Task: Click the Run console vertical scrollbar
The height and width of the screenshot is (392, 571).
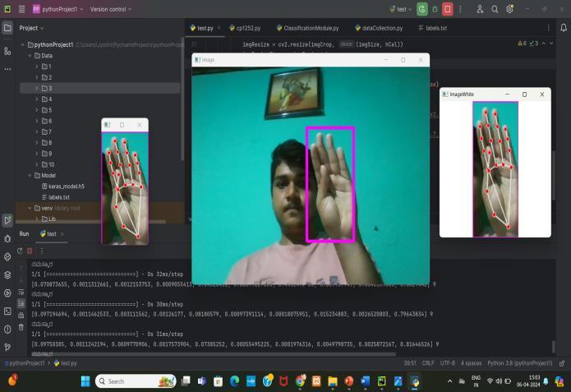Action: coord(554,347)
